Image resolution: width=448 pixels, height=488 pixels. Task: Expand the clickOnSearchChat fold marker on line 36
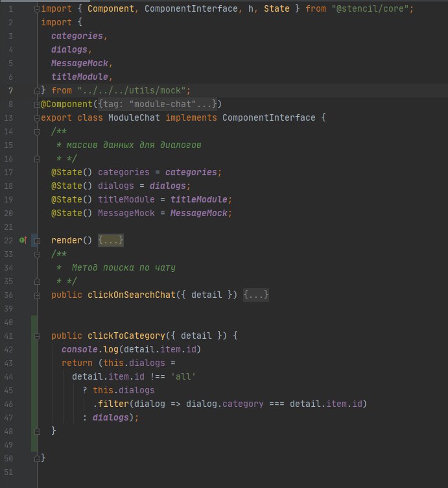click(x=37, y=295)
